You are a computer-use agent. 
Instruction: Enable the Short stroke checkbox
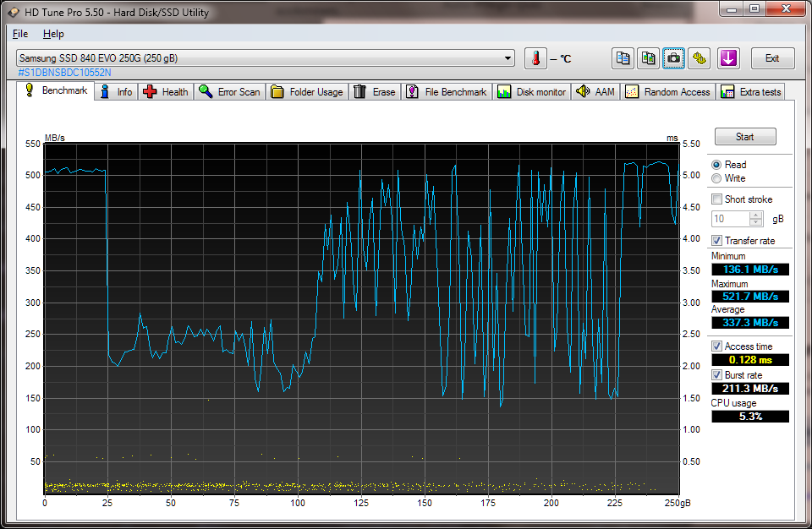pyautogui.click(x=716, y=199)
